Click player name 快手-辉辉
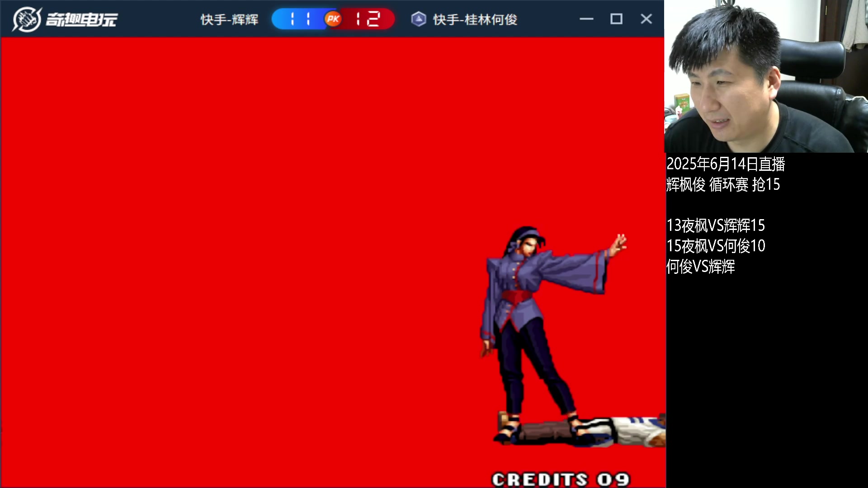This screenshot has width=868, height=488. [x=230, y=19]
